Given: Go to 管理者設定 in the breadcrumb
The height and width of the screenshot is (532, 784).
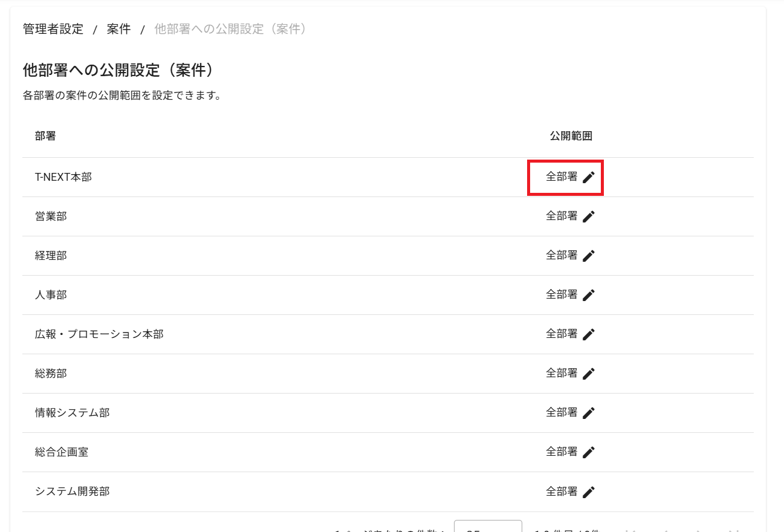Looking at the screenshot, I should click(53, 29).
